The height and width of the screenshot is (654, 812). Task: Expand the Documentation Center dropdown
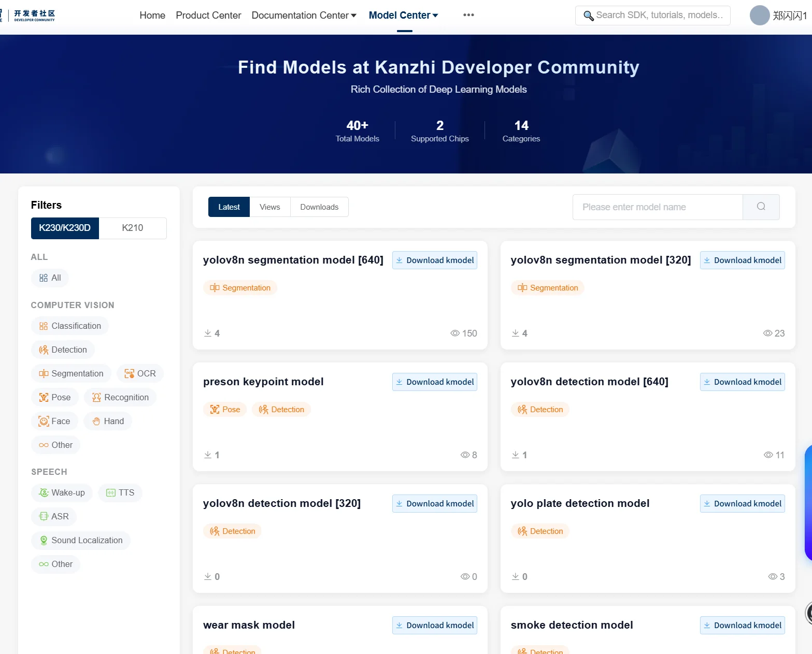point(304,16)
